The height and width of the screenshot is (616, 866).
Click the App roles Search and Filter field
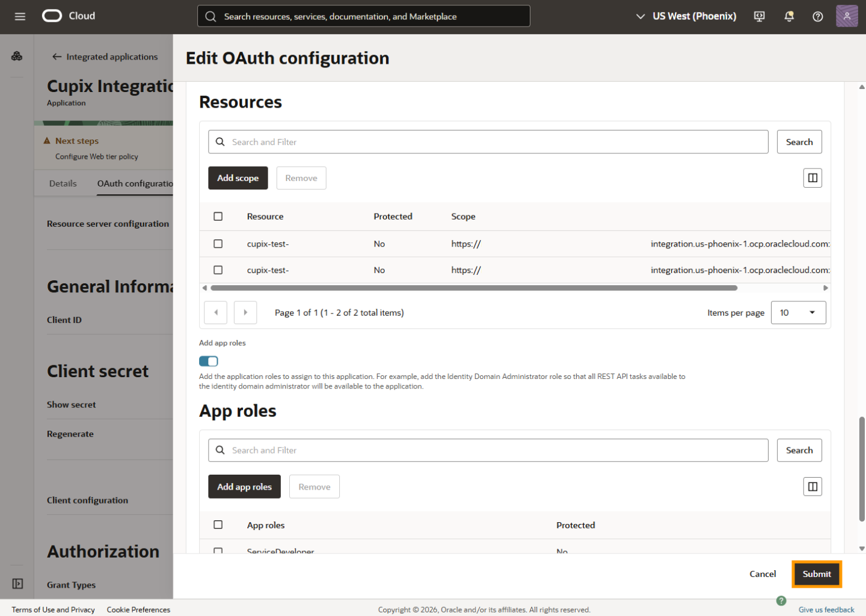488,451
